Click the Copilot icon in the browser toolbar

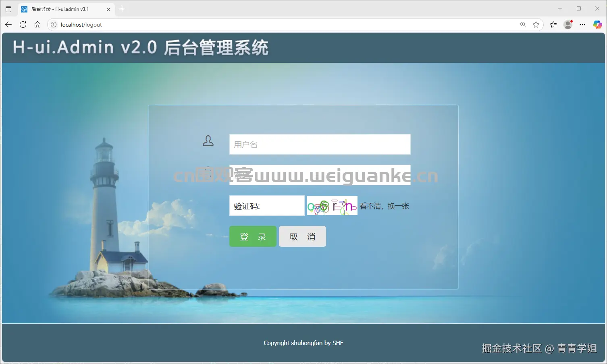click(597, 24)
